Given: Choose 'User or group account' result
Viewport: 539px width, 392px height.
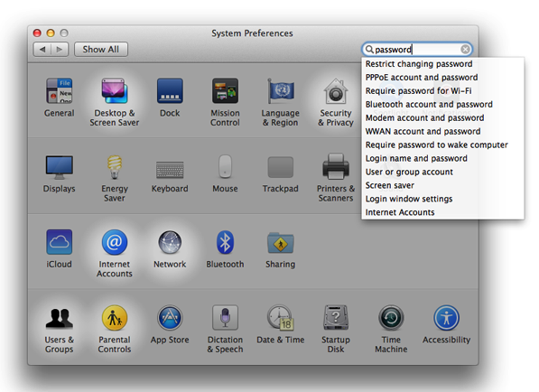Looking at the screenshot, I should 442,172.
